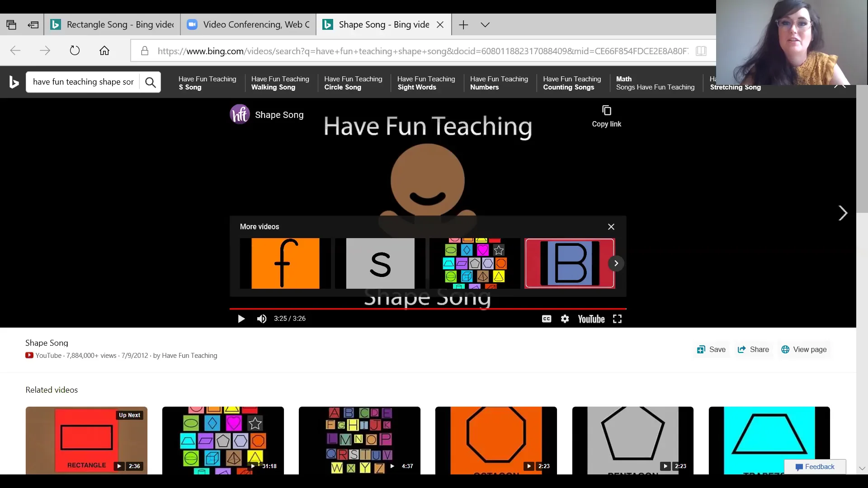Switch to Video Conferencing tab
Viewport: 868px width, 488px height.
coord(249,25)
